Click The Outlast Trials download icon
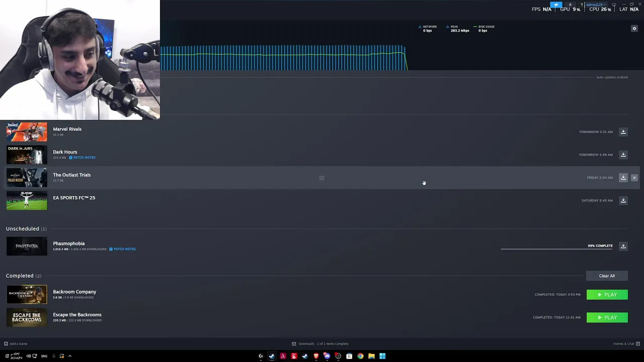 tap(623, 177)
